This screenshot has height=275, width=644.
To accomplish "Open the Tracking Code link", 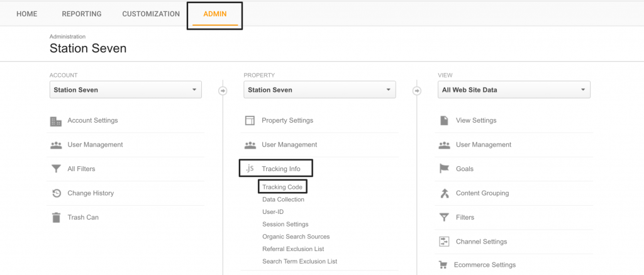I will [x=282, y=187].
